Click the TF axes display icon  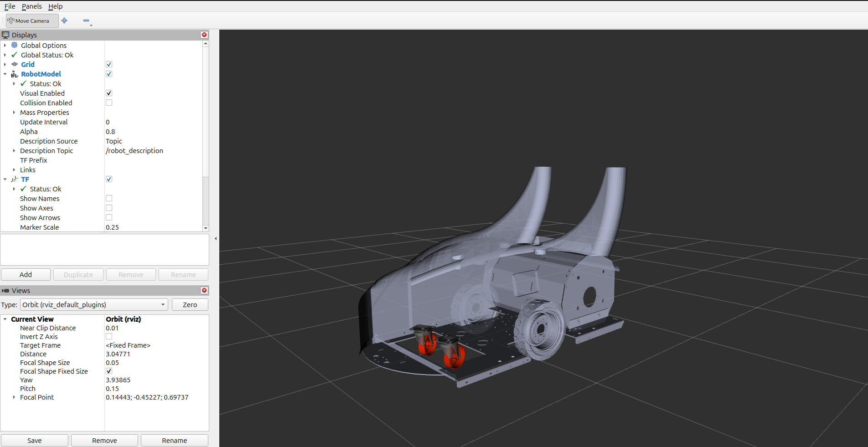[x=15, y=179]
